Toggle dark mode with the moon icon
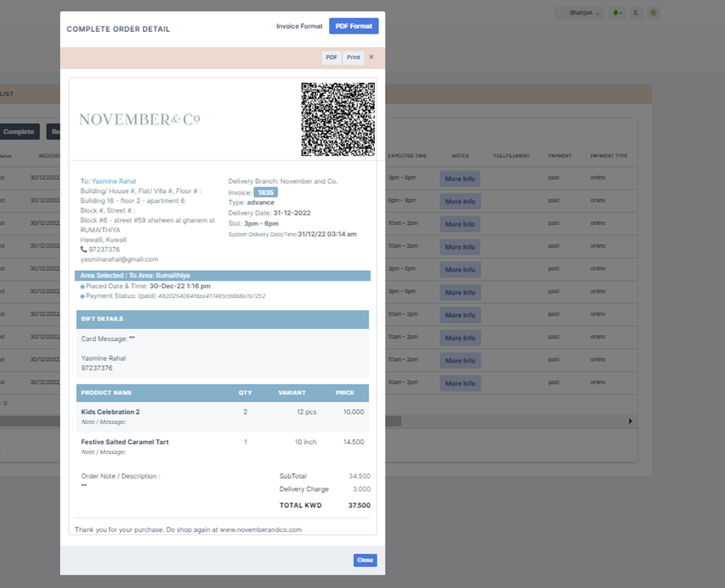 [x=636, y=13]
